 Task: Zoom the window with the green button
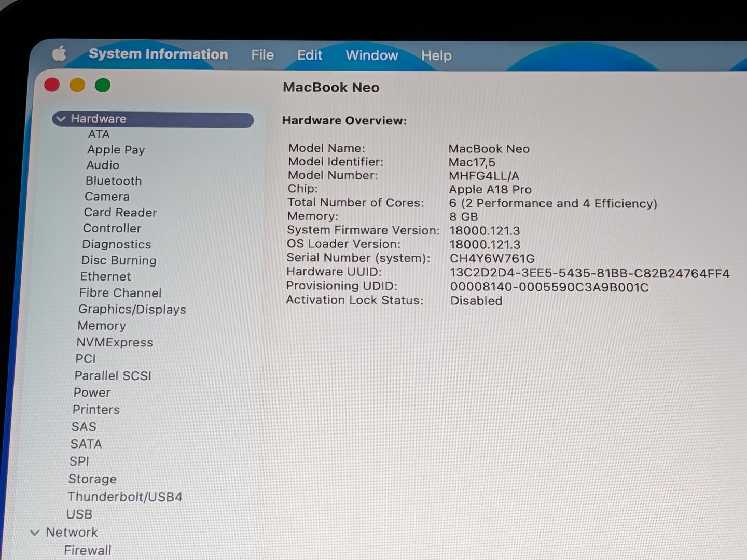point(103,85)
